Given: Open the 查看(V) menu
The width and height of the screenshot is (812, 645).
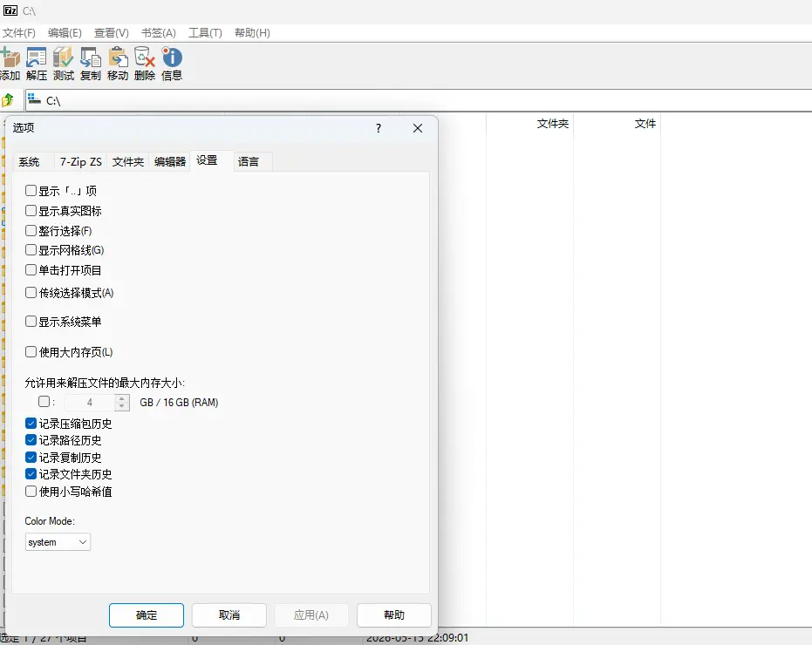Looking at the screenshot, I should point(112,33).
